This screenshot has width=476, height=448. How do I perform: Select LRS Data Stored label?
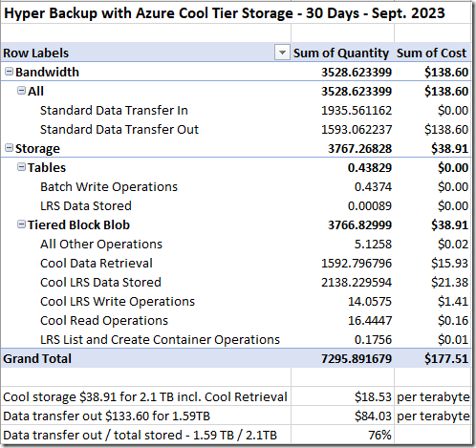[86, 205]
